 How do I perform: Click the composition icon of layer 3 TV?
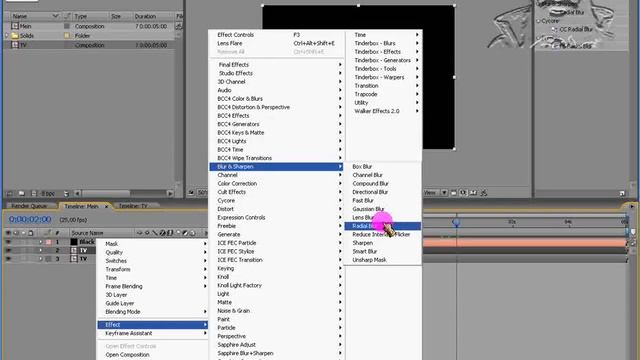click(x=74, y=259)
